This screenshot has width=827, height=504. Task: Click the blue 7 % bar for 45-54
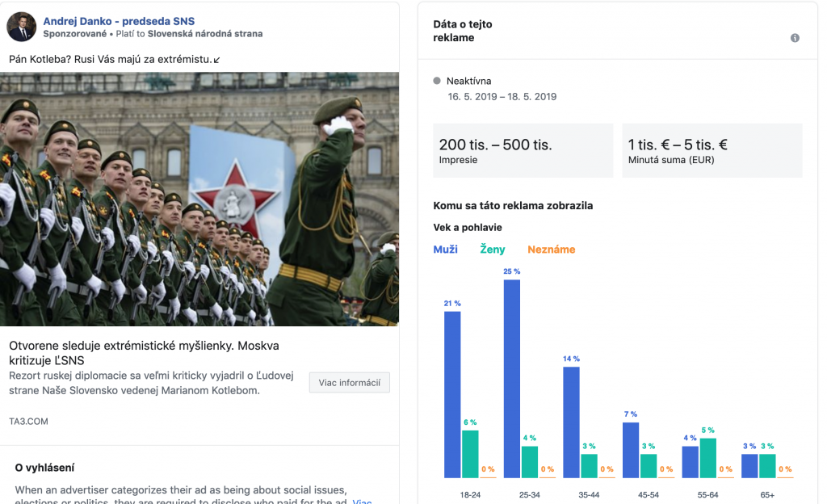[x=631, y=450]
